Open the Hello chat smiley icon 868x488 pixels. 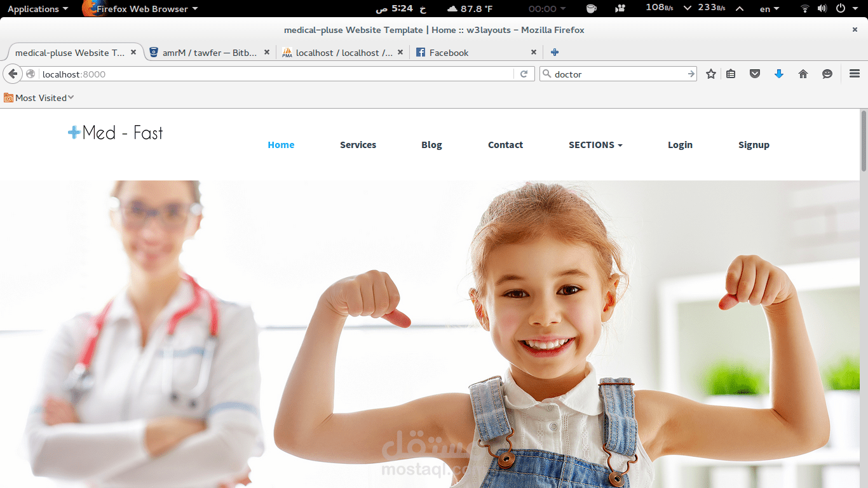pos(827,74)
